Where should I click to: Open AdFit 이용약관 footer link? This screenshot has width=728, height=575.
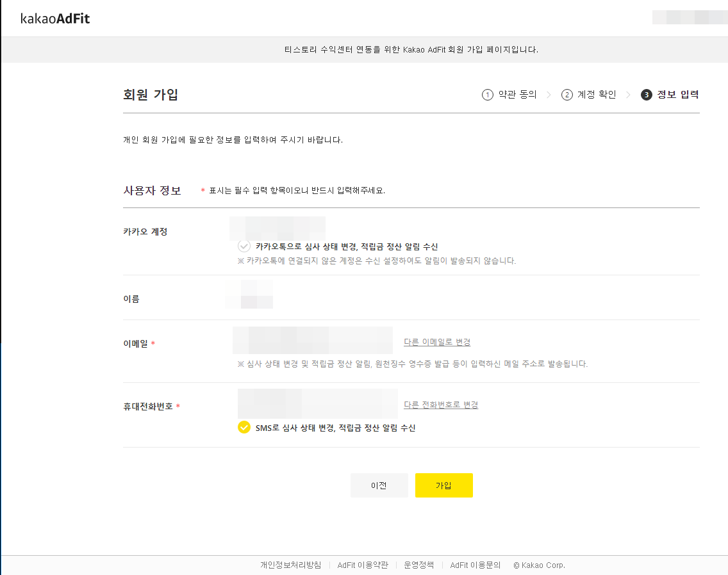pos(363,565)
